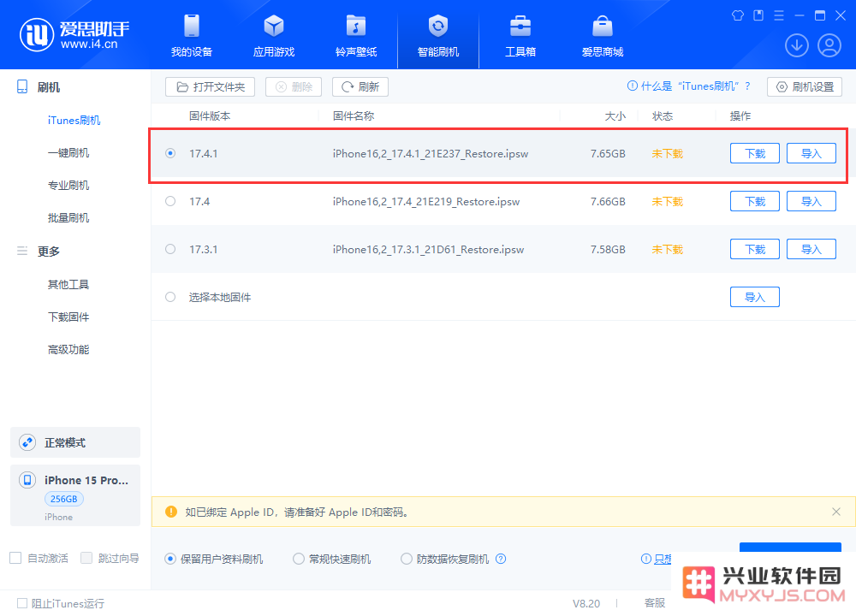This screenshot has width=856, height=616.
Task: Click the 256GB capacity badge
Action: [x=64, y=499]
